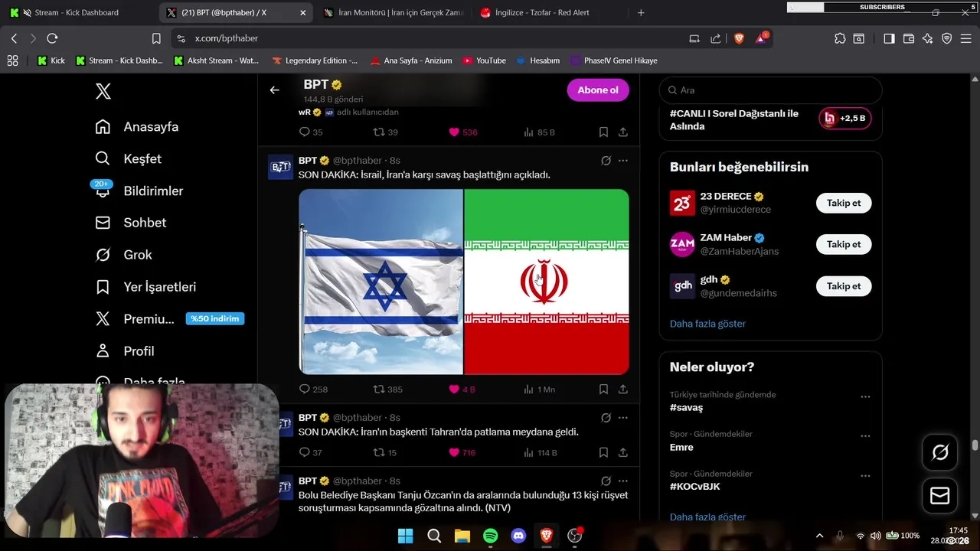The height and width of the screenshot is (551, 980).
Task: Go back with profile header arrow
Action: click(x=274, y=90)
